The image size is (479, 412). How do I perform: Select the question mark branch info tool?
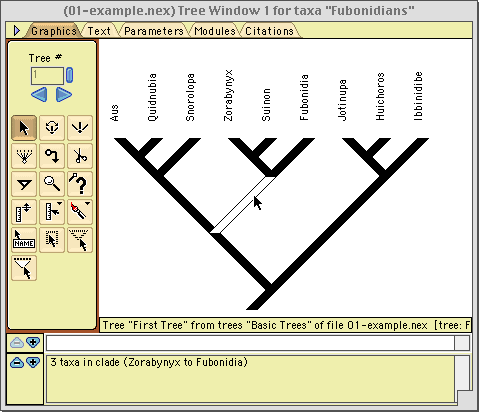pos(80,184)
